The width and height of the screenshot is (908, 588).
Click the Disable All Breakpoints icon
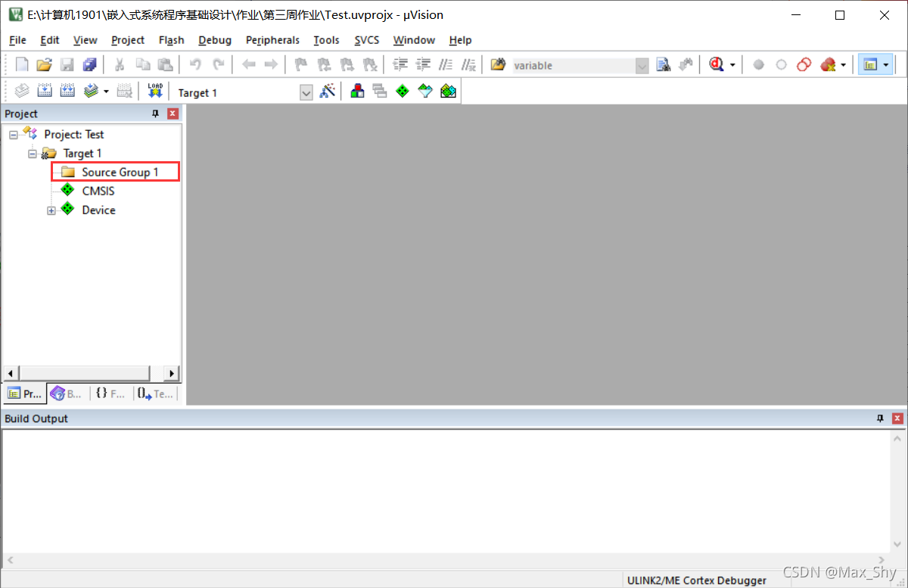coord(804,65)
